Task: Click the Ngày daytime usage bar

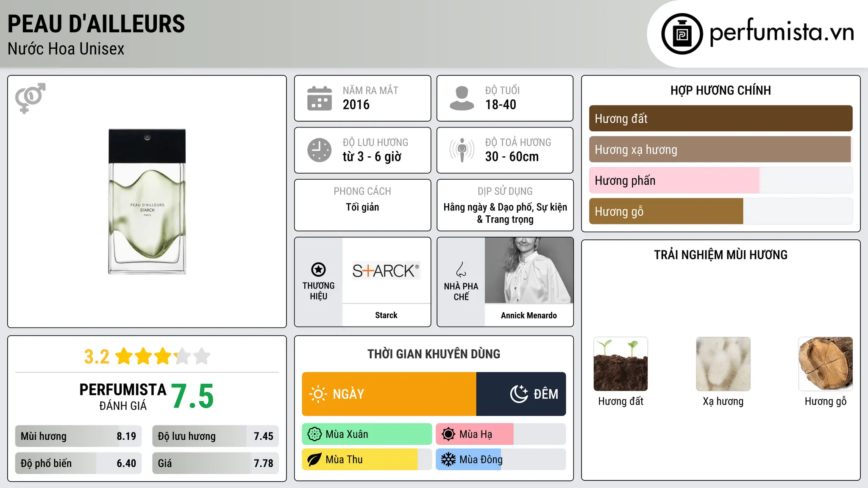Action: click(x=389, y=394)
